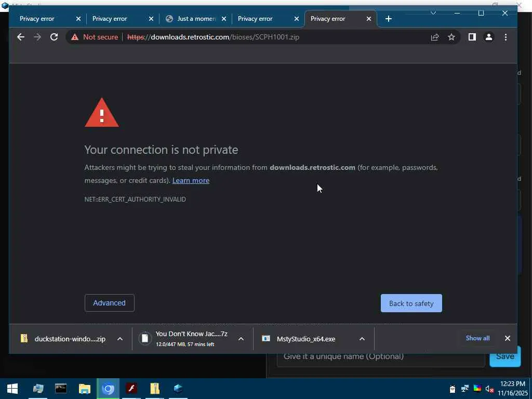The image size is (532, 399).
Task: Open the tab search chevron
Action: (433, 13)
